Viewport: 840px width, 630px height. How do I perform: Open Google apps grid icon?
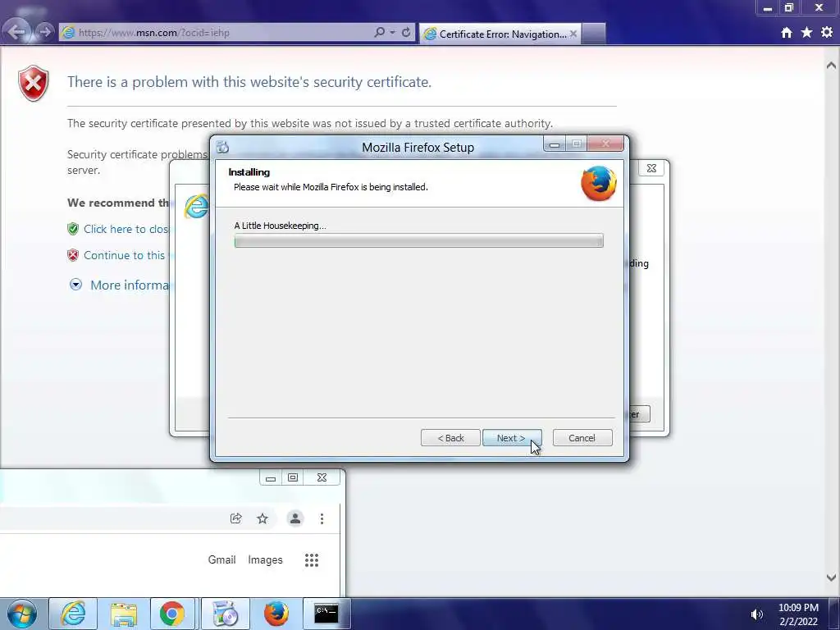pyautogui.click(x=311, y=559)
